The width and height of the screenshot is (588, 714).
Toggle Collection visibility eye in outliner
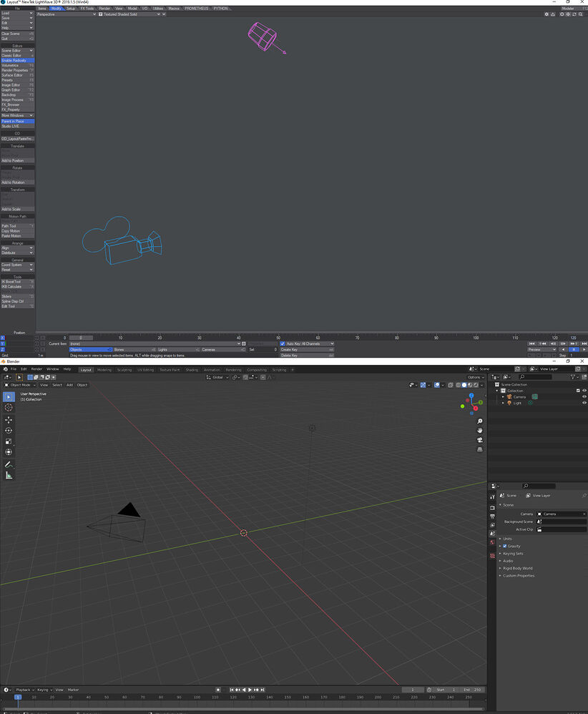point(584,391)
